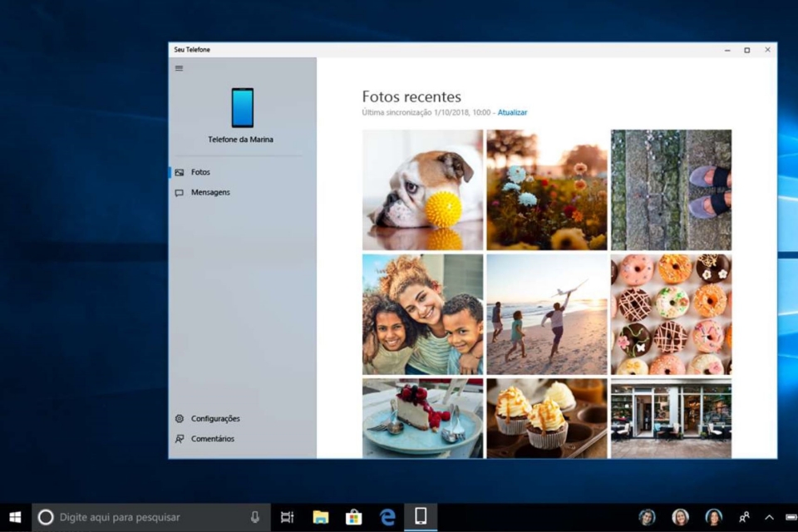Launch Microsoft Edge from the taskbar
798x532 pixels.
[388, 517]
